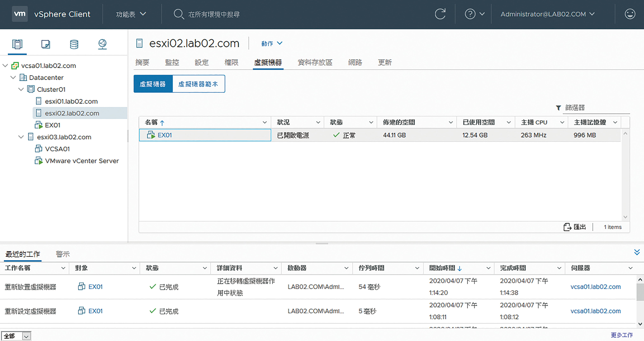The image size is (644, 341).
Task: Switch to VMs and Templates inventory view
Action: click(46, 44)
